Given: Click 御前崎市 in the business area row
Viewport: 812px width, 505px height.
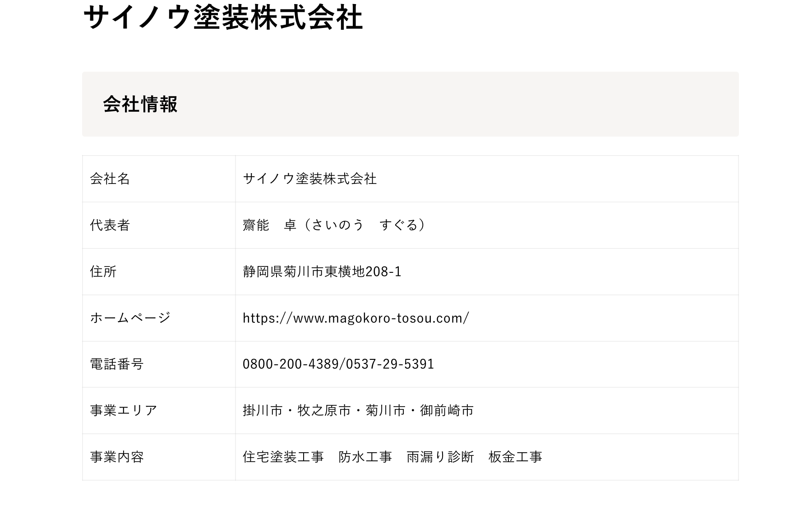Looking at the screenshot, I should [x=447, y=410].
